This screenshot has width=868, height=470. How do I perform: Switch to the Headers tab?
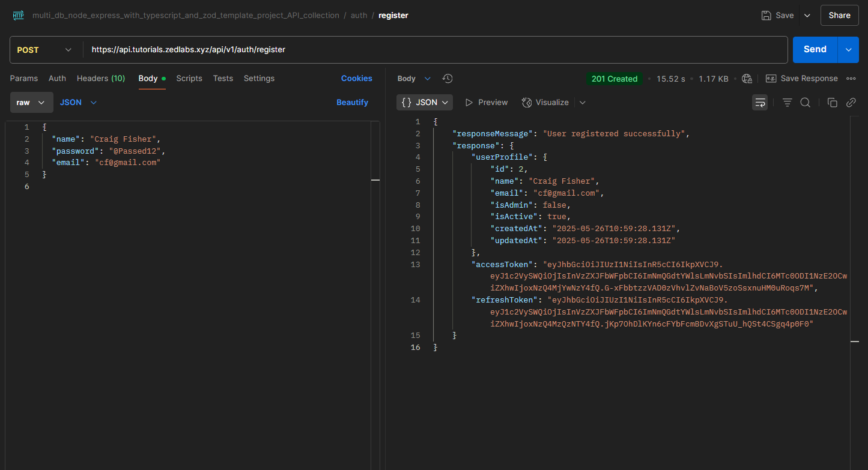(100, 79)
